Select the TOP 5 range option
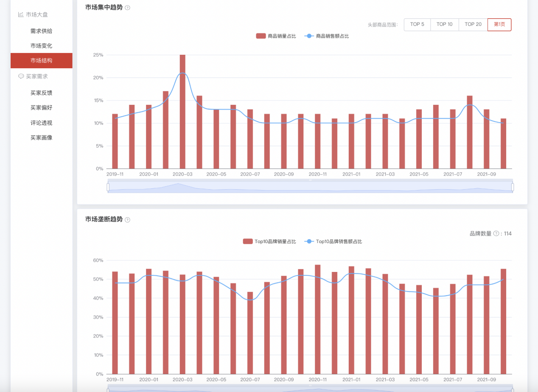Screen dimensions: 538x392 pos(417,25)
